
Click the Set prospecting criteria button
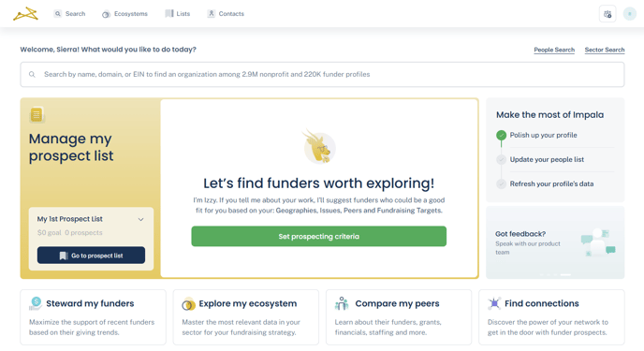318,236
